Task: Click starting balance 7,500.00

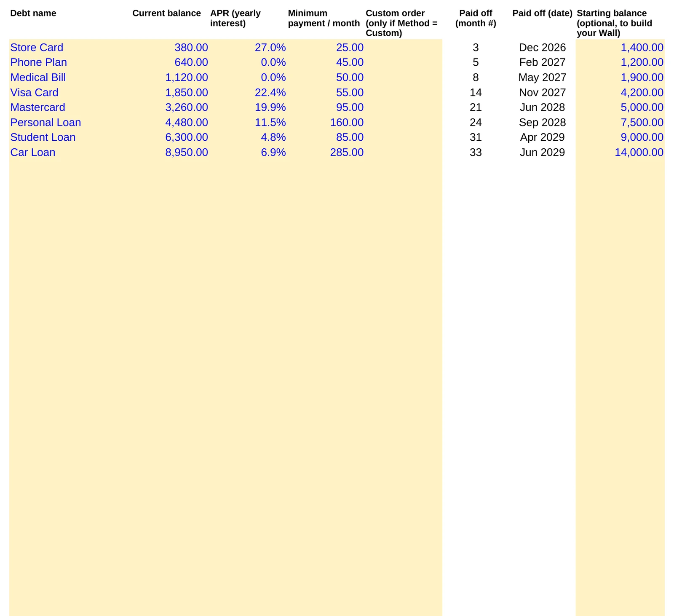Action: [x=642, y=122]
